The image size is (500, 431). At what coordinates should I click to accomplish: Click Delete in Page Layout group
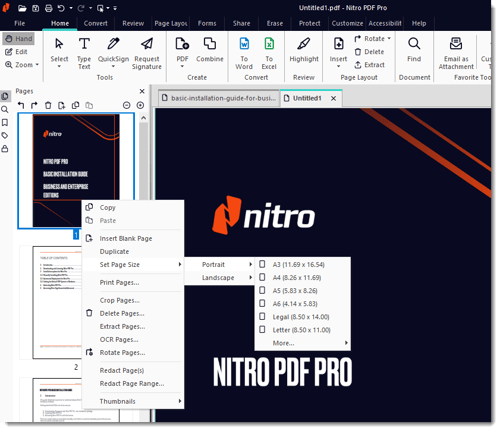[x=369, y=52]
